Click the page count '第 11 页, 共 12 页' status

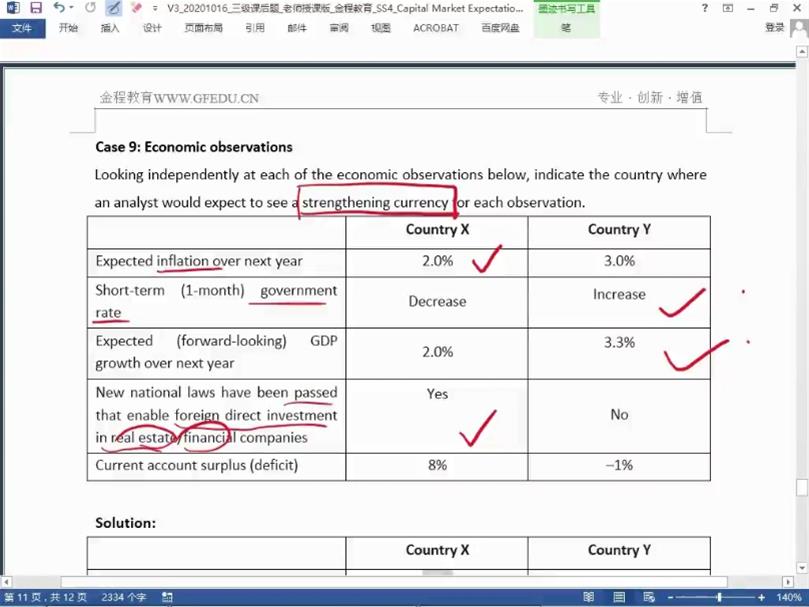tap(45, 597)
